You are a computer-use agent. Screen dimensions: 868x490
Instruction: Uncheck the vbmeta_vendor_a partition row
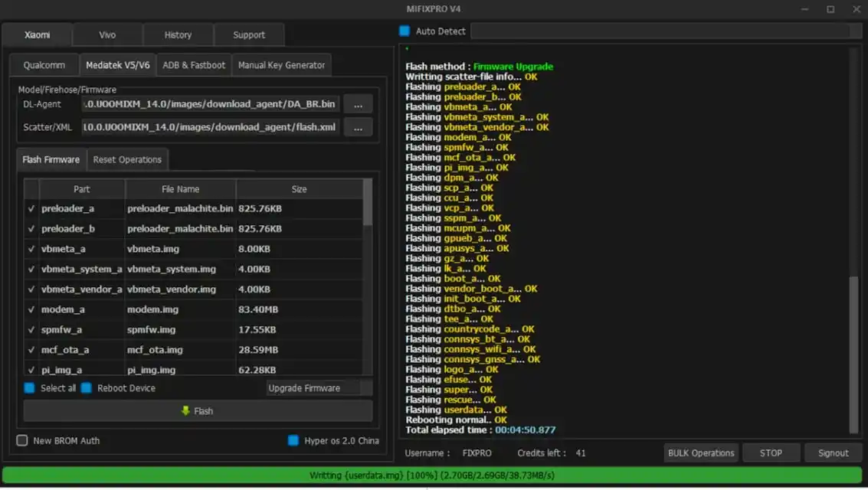click(x=31, y=289)
